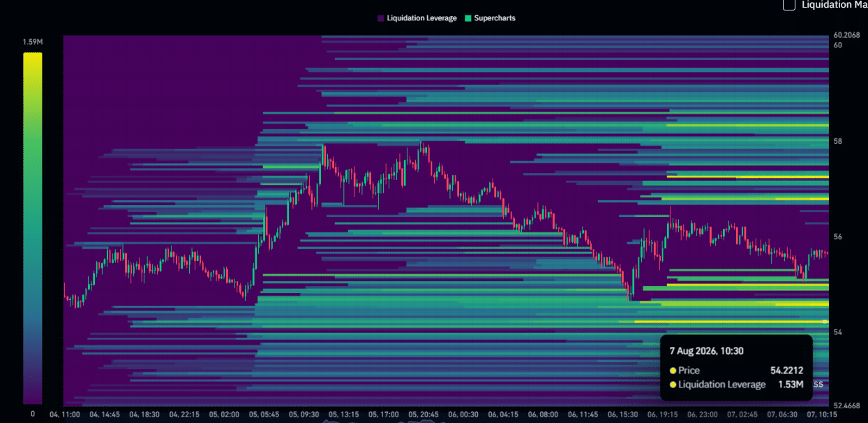Toggle the Liquidation Leverage legend swatch
868x423 pixels.
pyautogui.click(x=380, y=18)
